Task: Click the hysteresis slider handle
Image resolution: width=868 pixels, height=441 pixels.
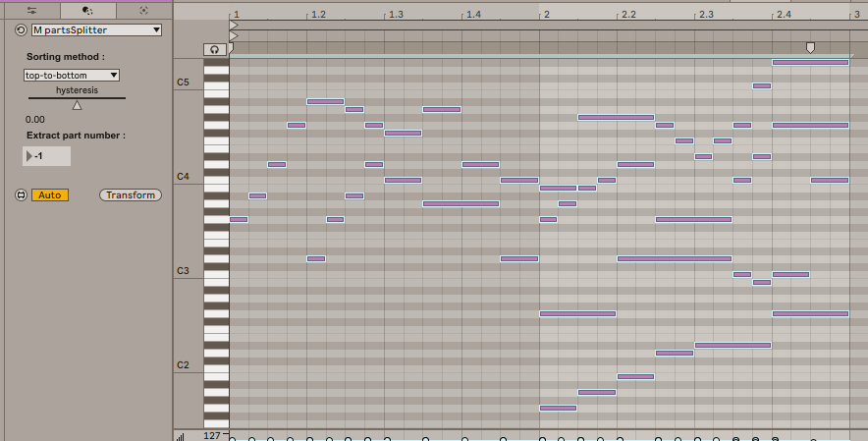Action: point(77,105)
